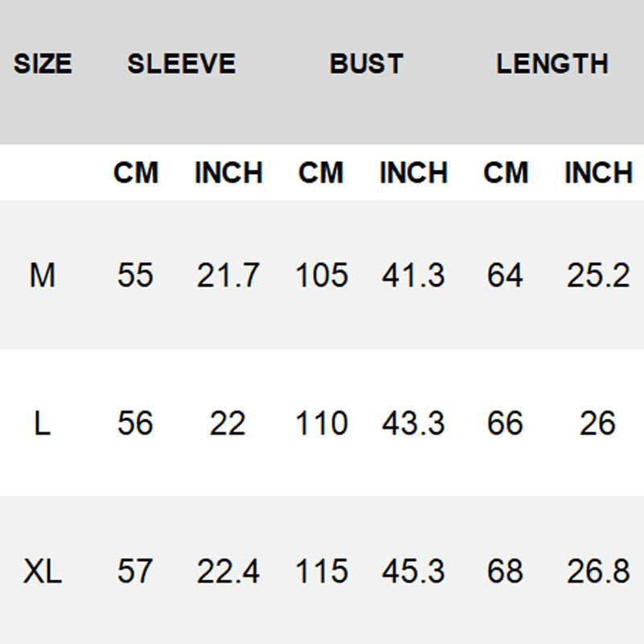The width and height of the screenshot is (644, 644).
Task: Select the CM subheader under SLEEVE
Action: click(x=135, y=173)
